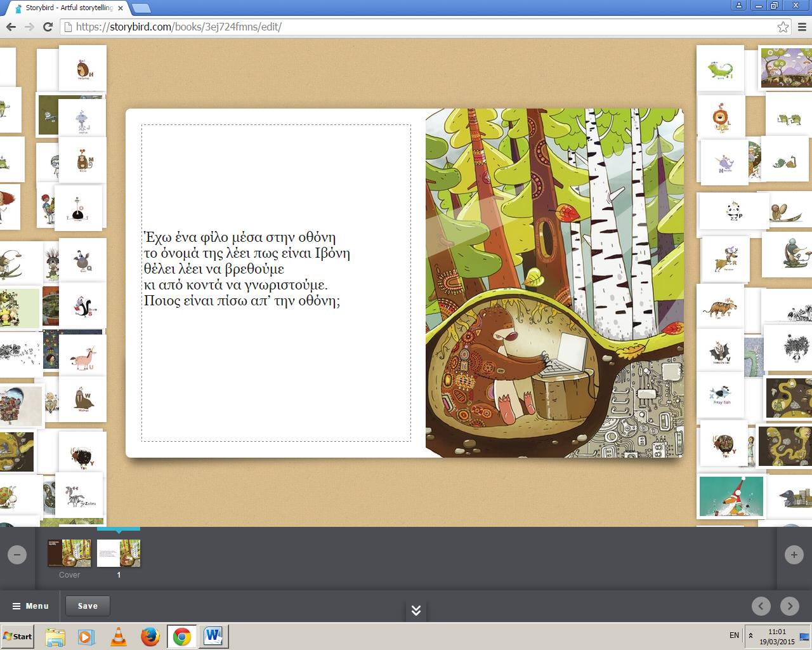This screenshot has height=650, width=812.
Task: Go to the previous page arrow
Action: tap(761, 606)
